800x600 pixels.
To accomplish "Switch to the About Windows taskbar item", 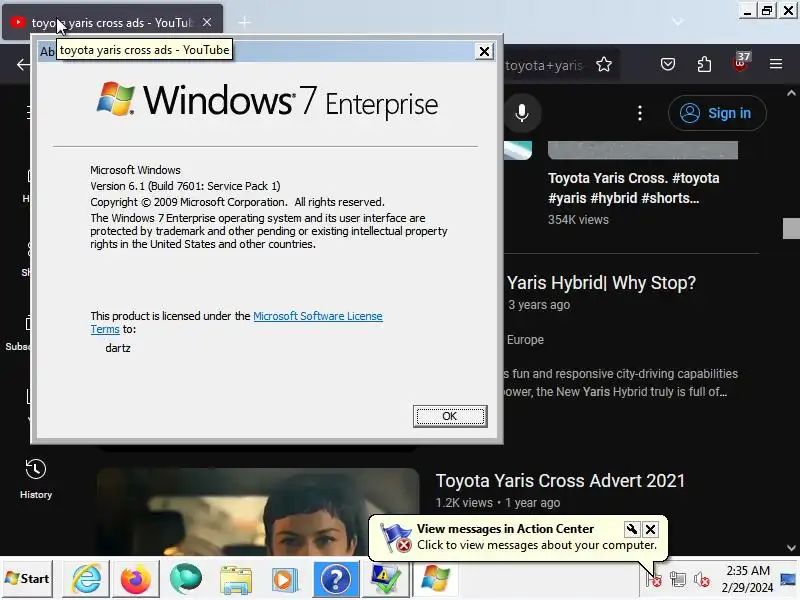I will click(x=435, y=579).
